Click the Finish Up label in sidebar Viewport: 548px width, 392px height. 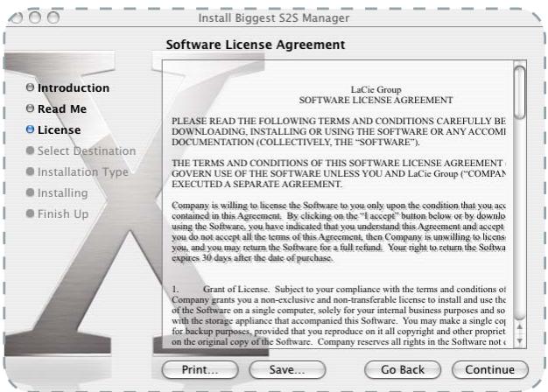[63, 213]
